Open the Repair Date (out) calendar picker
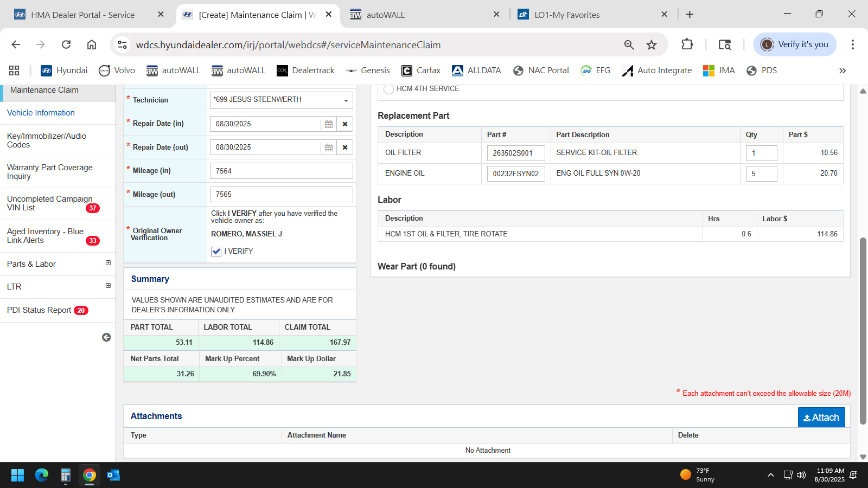The image size is (868, 488). [328, 147]
